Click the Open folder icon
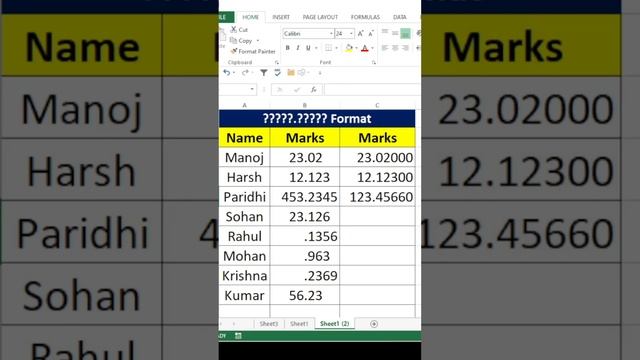The image size is (640, 360). 291,73
